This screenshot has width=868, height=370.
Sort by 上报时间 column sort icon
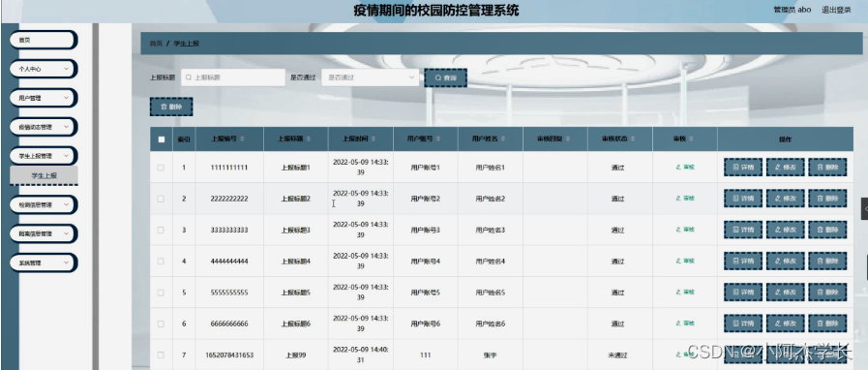(x=374, y=139)
